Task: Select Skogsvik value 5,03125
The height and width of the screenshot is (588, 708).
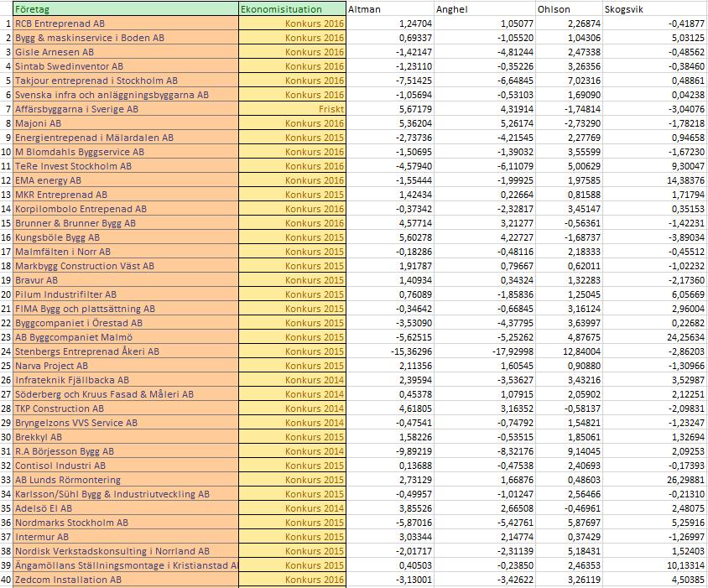Action: [655, 38]
